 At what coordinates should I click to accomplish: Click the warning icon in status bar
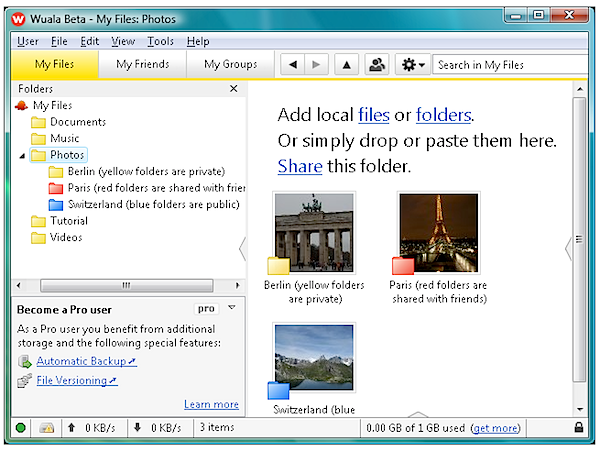click(x=47, y=428)
